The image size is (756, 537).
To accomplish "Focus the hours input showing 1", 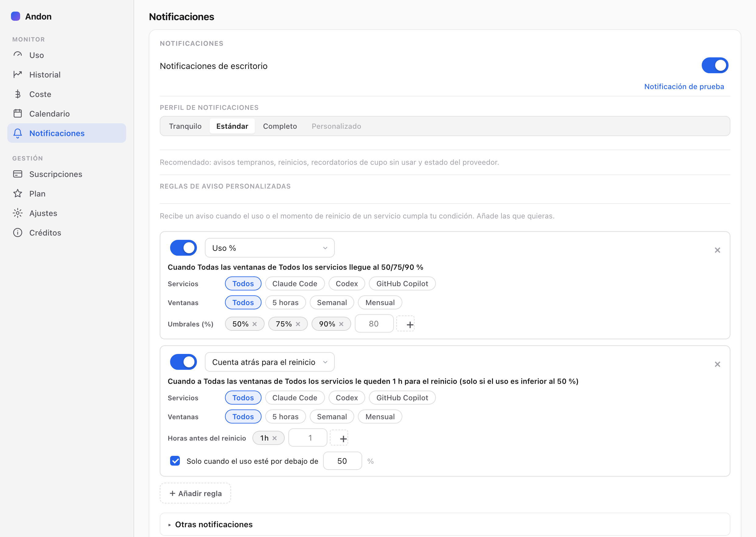I will 308,438.
